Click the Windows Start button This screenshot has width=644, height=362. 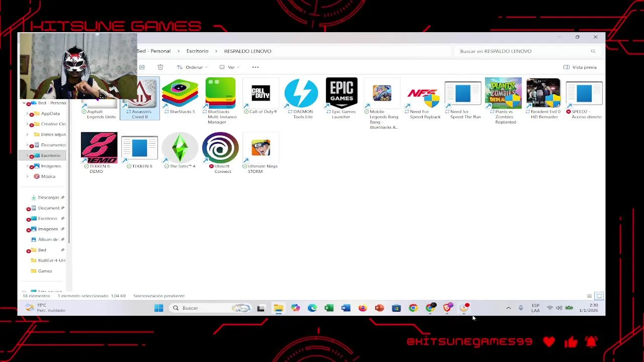pos(158,308)
